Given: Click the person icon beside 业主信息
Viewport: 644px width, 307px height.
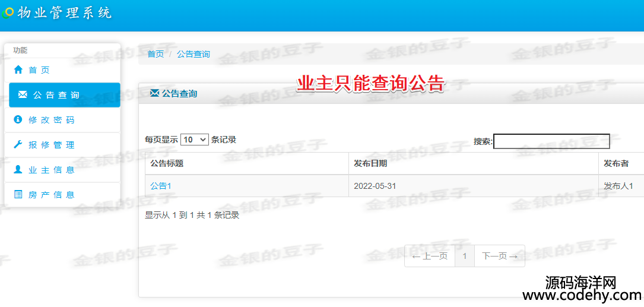Looking at the screenshot, I should pos(18,170).
